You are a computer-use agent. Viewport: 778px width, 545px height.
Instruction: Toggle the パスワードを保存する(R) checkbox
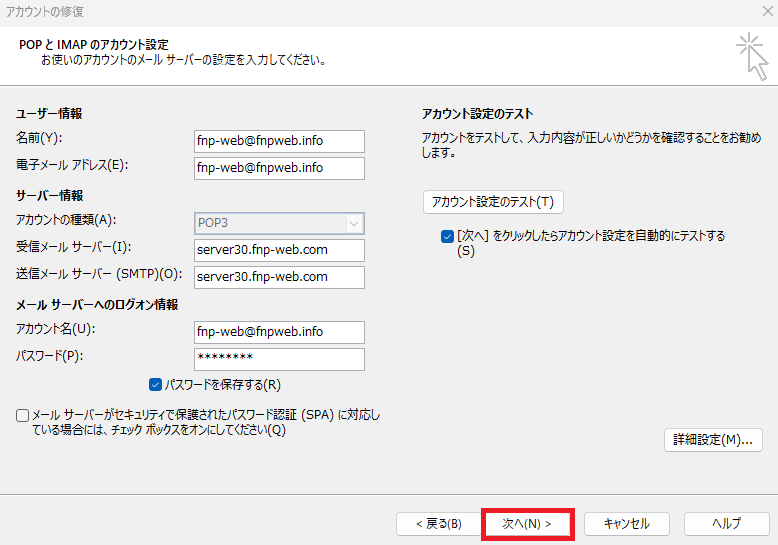155,385
